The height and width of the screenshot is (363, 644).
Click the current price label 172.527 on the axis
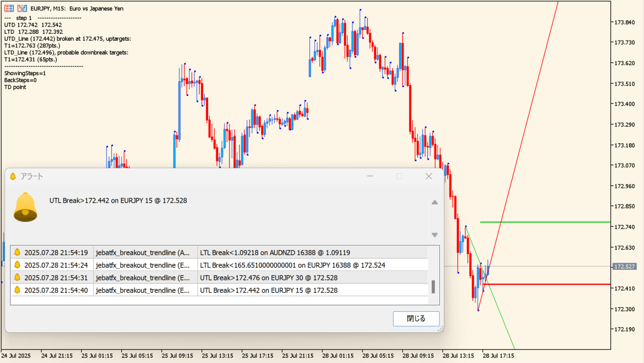(x=624, y=267)
